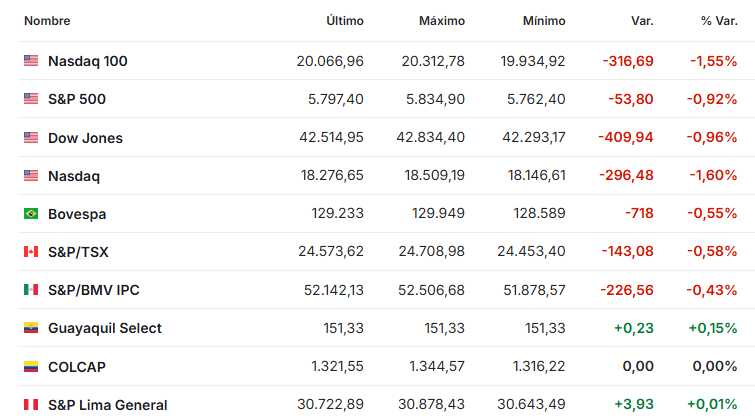Open the Dow Jones index page
Screen dimensions: 755x420
tap(85, 138)
